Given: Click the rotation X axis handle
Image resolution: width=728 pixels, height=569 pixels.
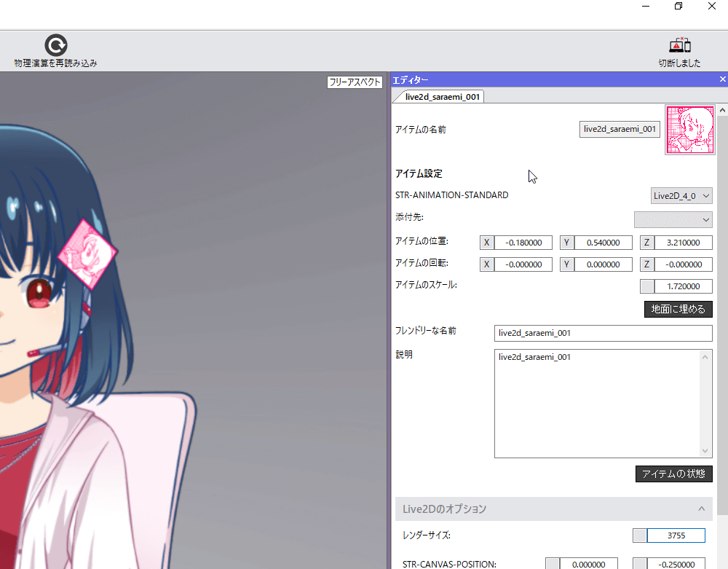Looking at the screenshot, I should (x=486, y=264).
